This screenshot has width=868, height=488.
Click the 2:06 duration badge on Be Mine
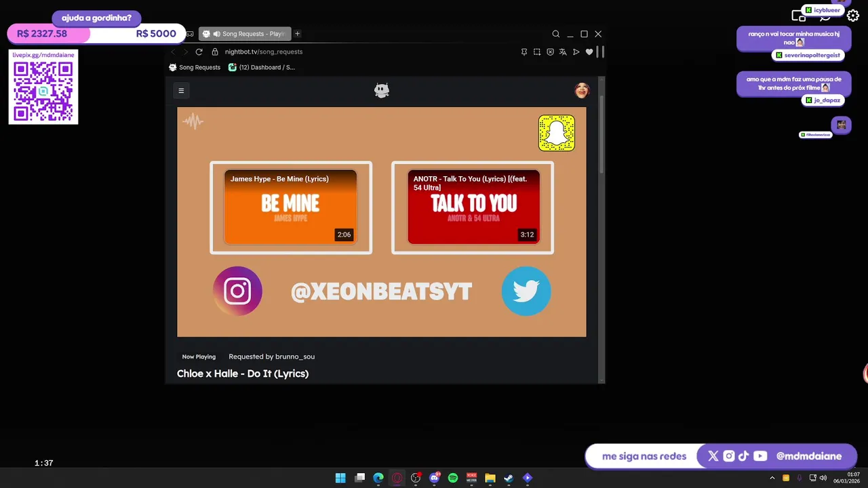pyautogui.click(x=344, y=235)
